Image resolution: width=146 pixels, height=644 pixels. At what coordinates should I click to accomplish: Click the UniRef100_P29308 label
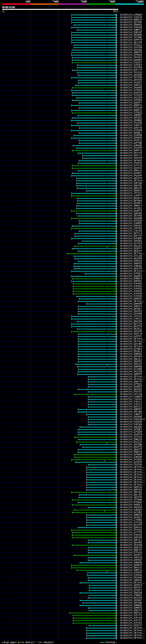(131, 296)
